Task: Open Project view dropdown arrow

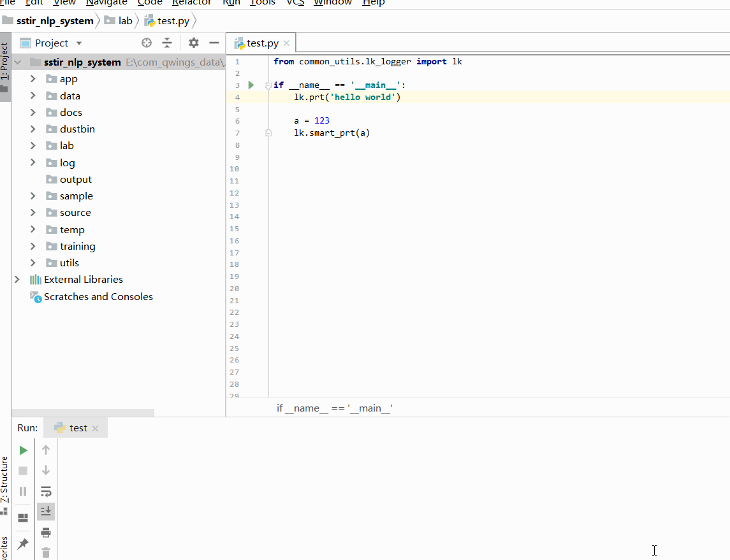Action: coord(79,43)
